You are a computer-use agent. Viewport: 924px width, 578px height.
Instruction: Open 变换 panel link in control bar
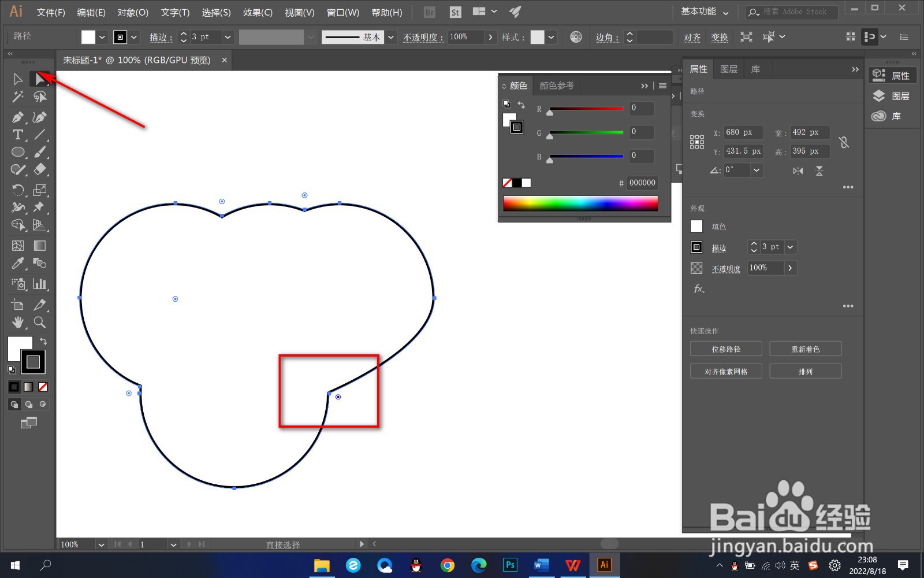point(720,38)
